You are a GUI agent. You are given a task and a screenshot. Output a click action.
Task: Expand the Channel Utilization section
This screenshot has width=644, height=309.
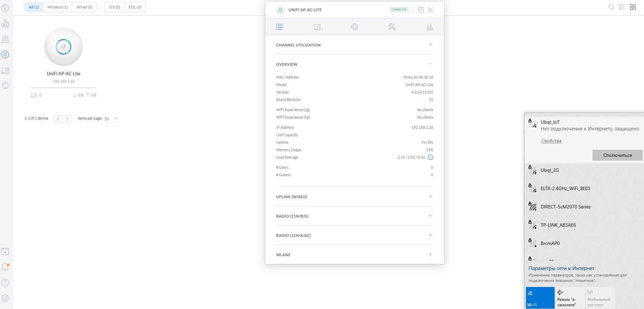point(430,45)
